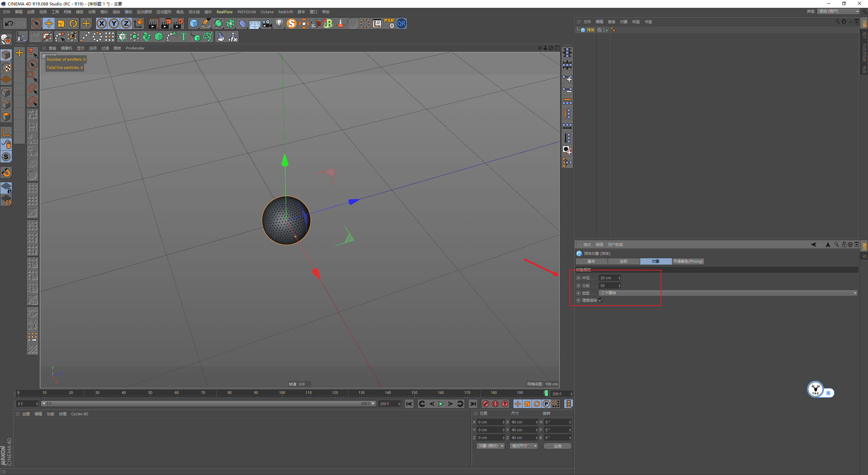Add a camera object

pyautogui.click(x=267, y=24)
